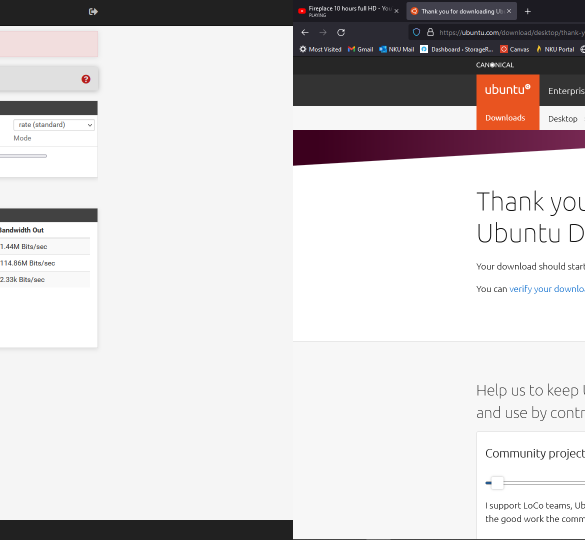Image resolution: width=585 pixels, height=540 pixels.
Task: Select the Desktop sub-navigation item
Action: [x=563, y=119]
